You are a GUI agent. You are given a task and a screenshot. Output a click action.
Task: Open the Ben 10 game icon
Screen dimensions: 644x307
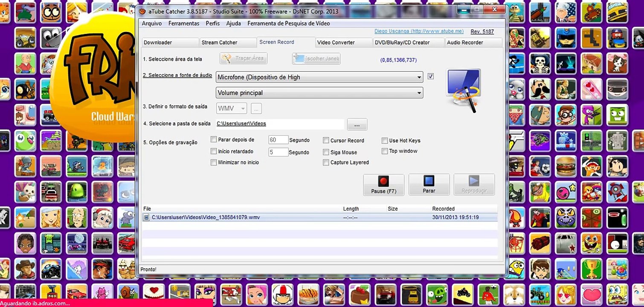541,269
